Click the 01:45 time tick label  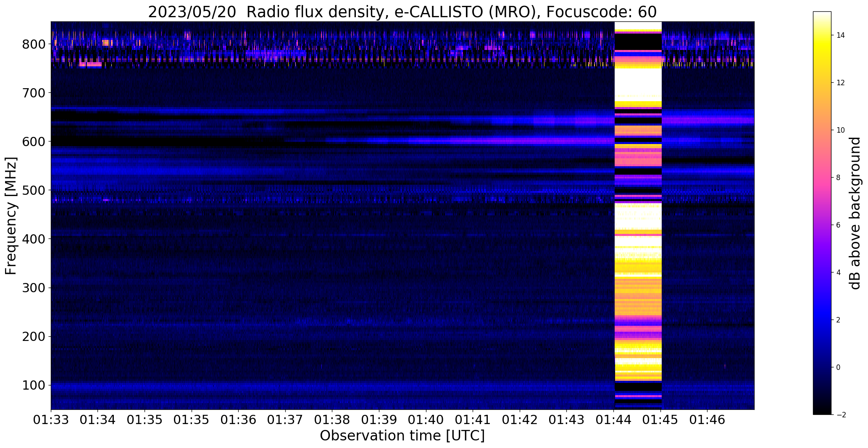click(x=661, y=419)
